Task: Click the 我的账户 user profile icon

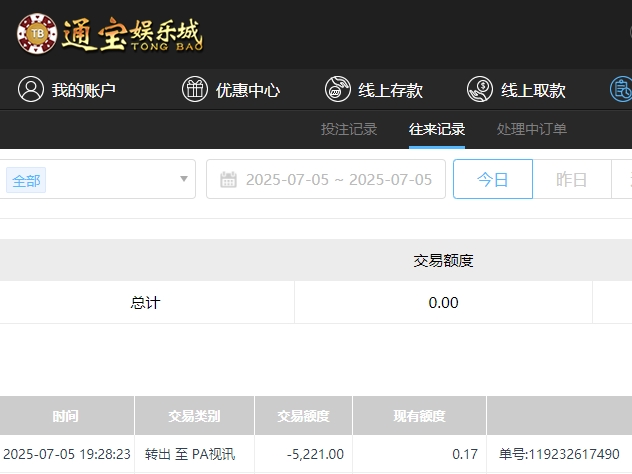Action: tap(31, 89)
